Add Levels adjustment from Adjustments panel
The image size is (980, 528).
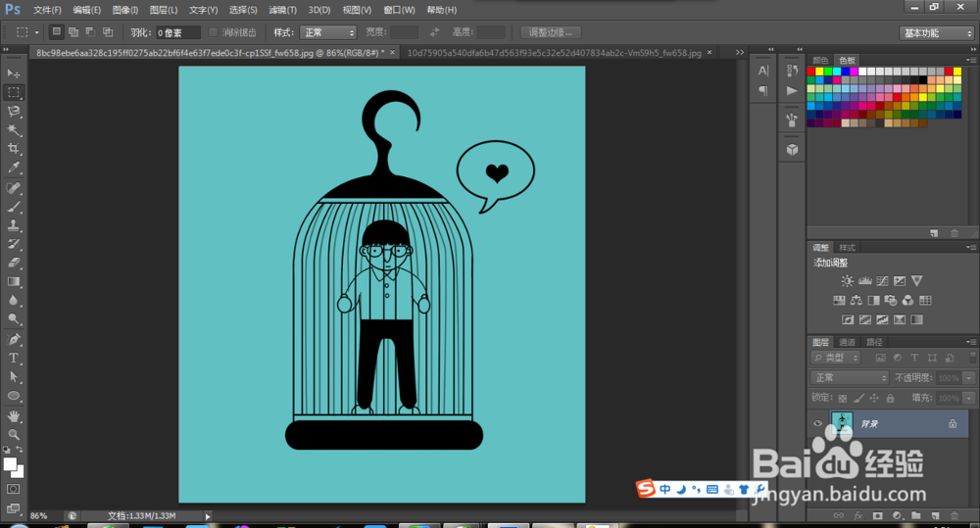[x=865, y=281]
